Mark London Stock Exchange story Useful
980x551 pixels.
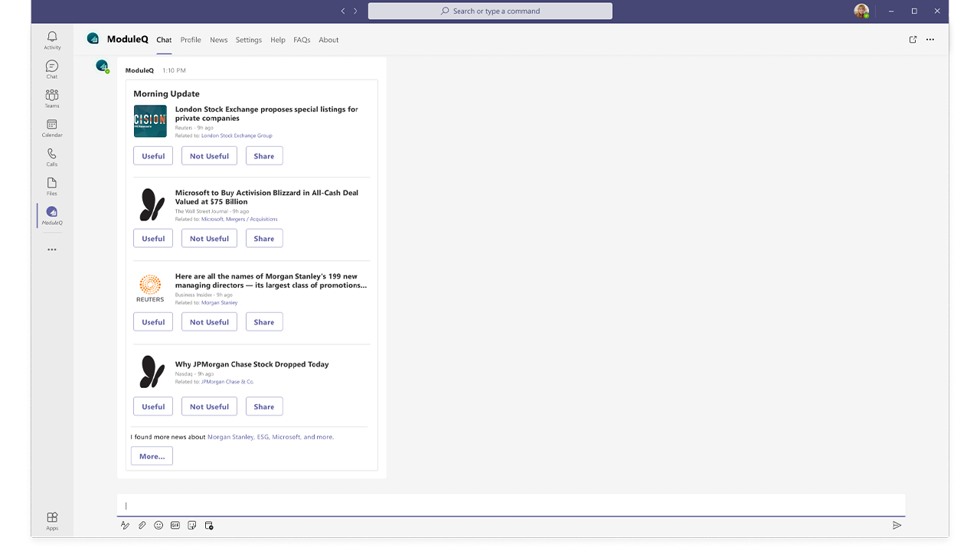[153, 156]
